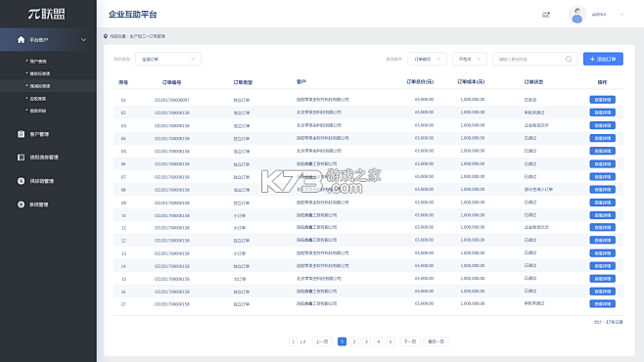The width and height of the screenshot is (644, 362).
Task: Click the 序号 column header
Action: pyautogui.click(x=123, y=82)
